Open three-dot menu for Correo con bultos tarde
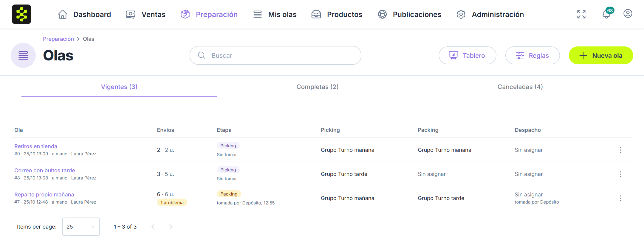The width and height of the screenshot is (644, 250). point(621,174)
